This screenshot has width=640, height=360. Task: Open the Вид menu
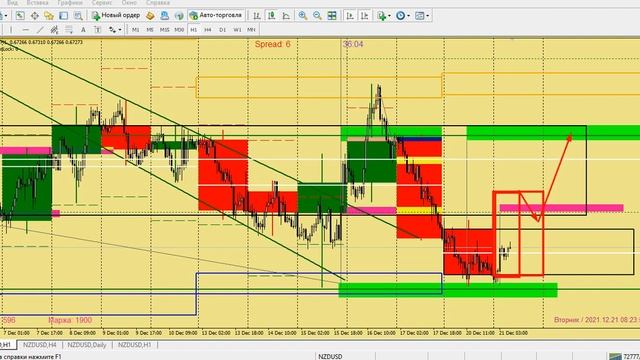coord(12,3)
